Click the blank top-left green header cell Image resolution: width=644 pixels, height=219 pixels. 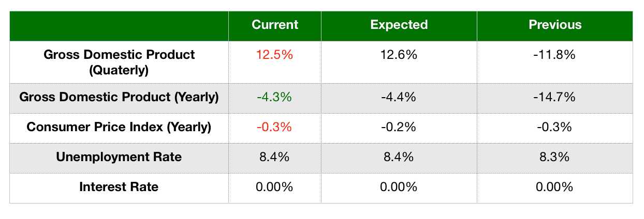pyautogui.click(x=119, y=25)
